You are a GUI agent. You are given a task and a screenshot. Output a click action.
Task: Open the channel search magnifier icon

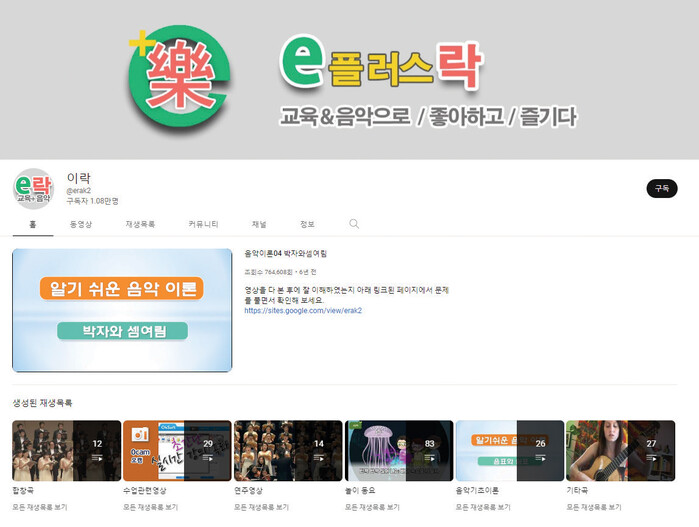pos(354,223)
